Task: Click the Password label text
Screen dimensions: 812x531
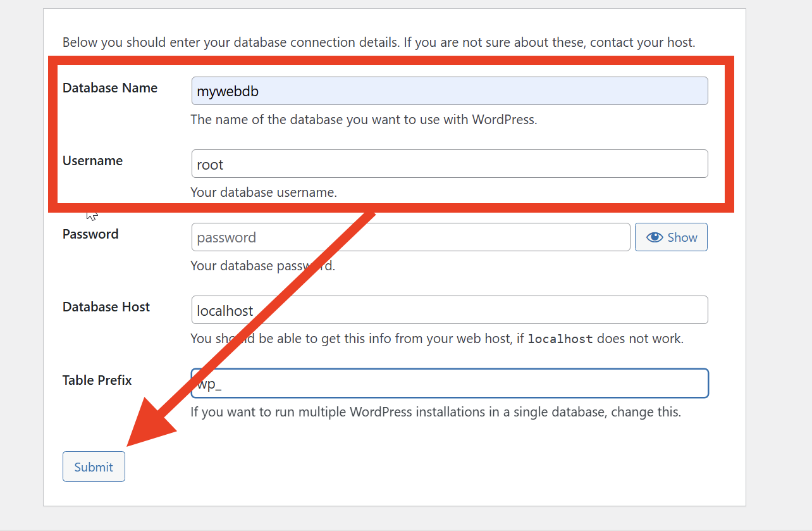Action: pos(90,234)
